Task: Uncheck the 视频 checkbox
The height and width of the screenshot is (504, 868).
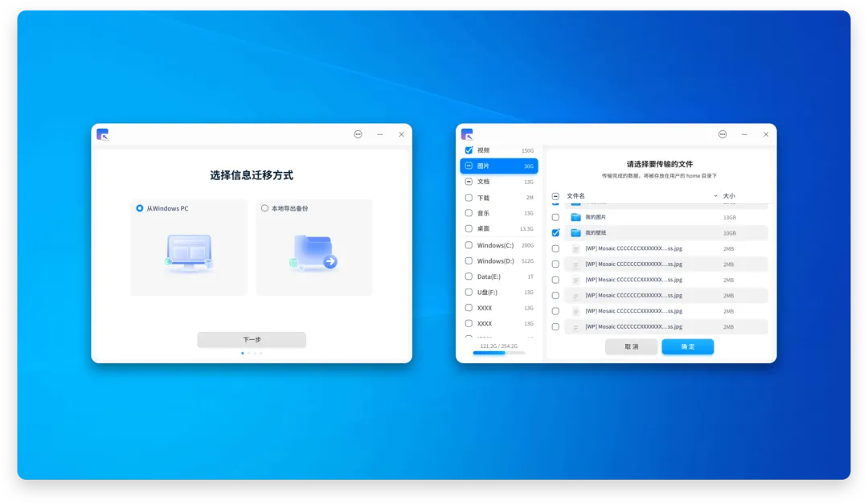Action: coord(469,150)
